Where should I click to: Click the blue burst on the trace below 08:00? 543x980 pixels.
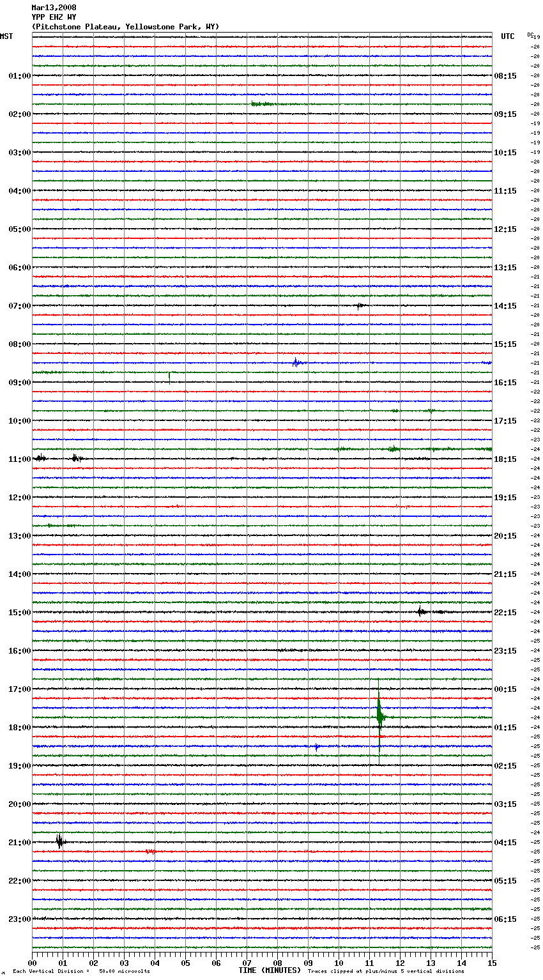(x=296, y=363)
